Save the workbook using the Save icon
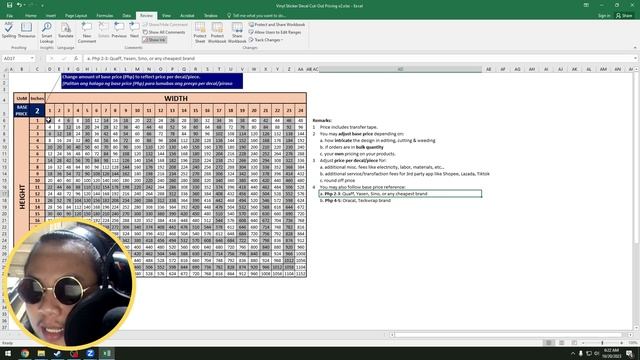The height and width of the screenshot is (360, 640). point(9,5)
